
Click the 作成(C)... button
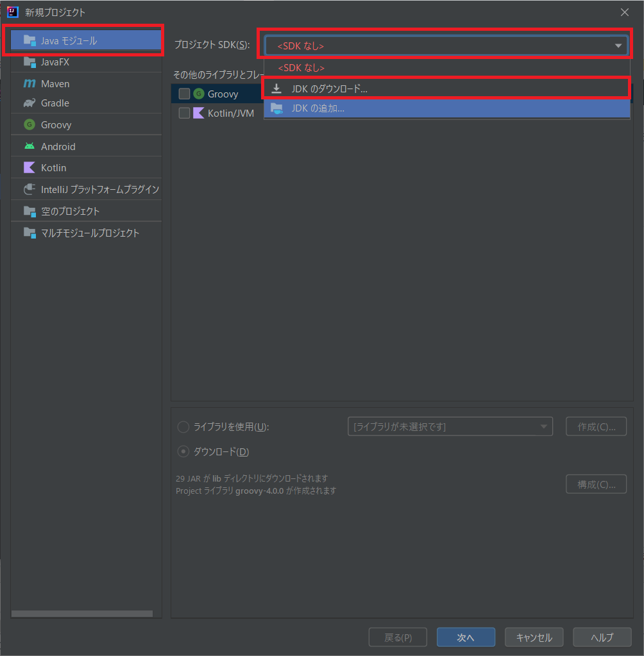pos(597,426)
